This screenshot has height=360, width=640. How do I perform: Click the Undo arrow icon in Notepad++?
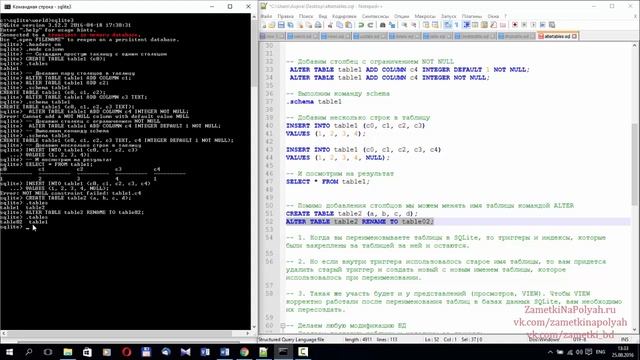coord(361,25)
